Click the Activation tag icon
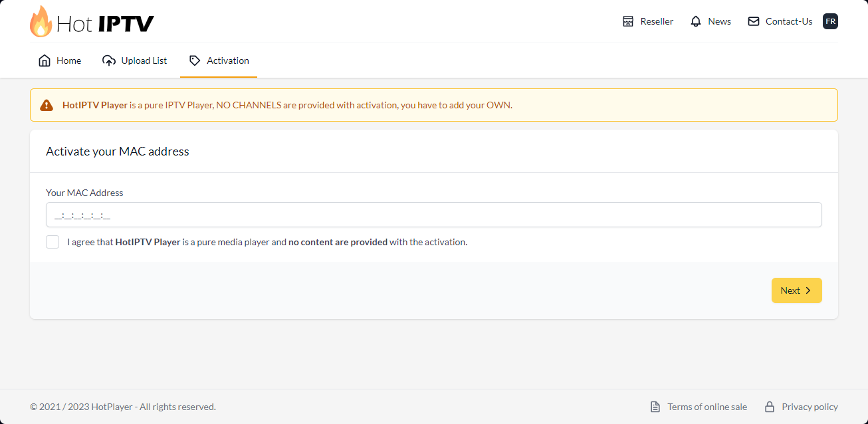The width and height of the screenshot is (868, 424). click(195, 60)
